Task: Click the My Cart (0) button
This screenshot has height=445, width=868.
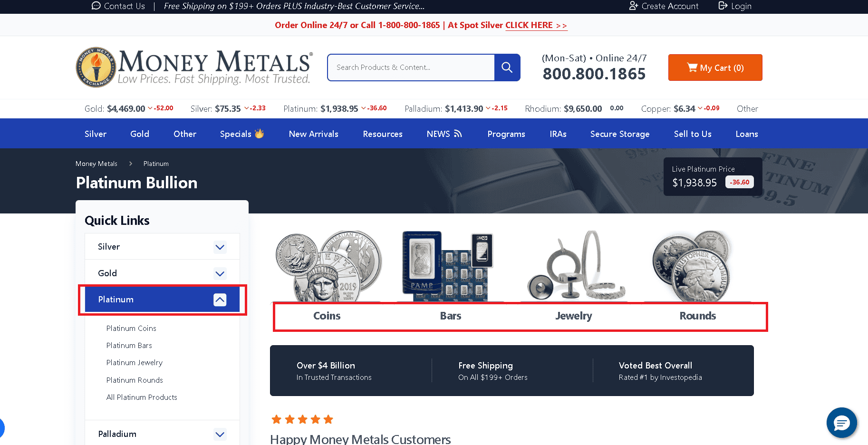Action: (715, 68)
